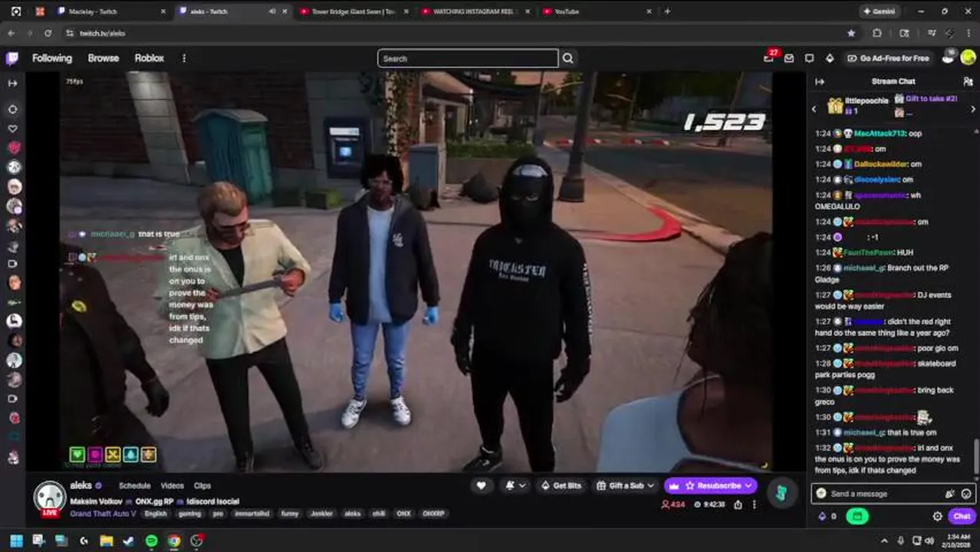Open the channel Schedule tab
The image size is (980, 552).
[x=135, y=485]
